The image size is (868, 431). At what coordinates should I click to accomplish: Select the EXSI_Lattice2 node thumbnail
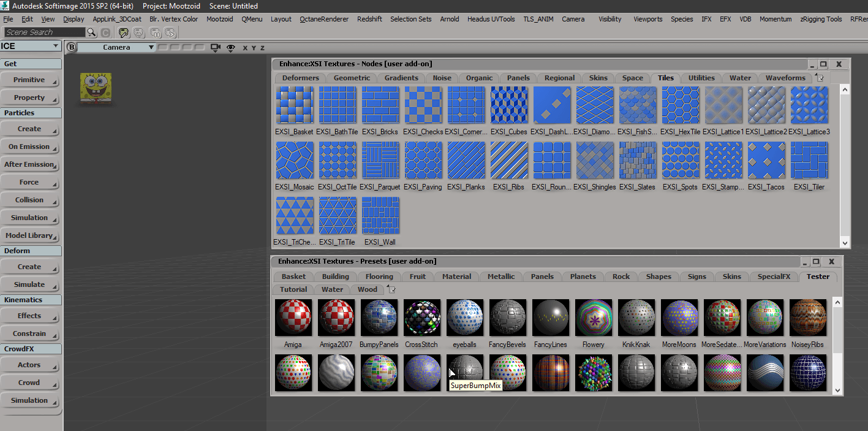766,105
